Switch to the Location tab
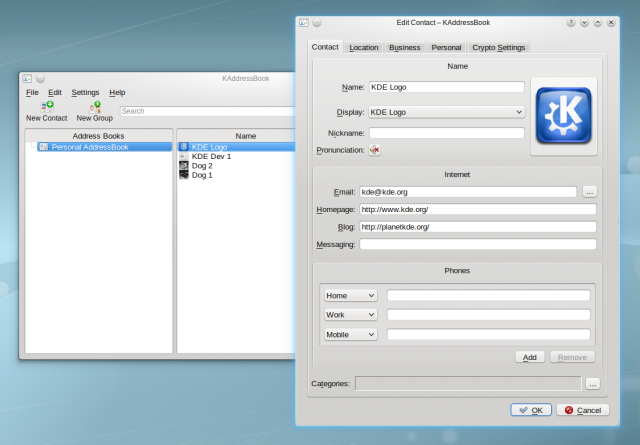640x445 pixels. coord(364,47)
